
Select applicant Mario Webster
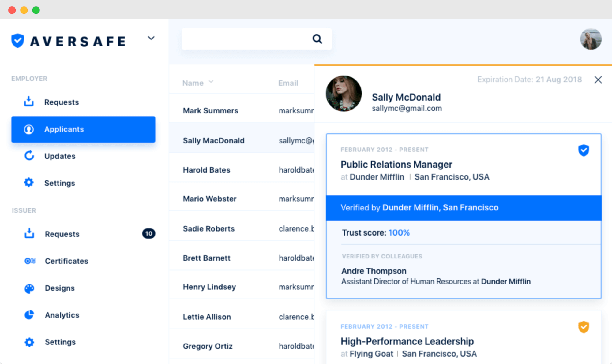(210, 199)
